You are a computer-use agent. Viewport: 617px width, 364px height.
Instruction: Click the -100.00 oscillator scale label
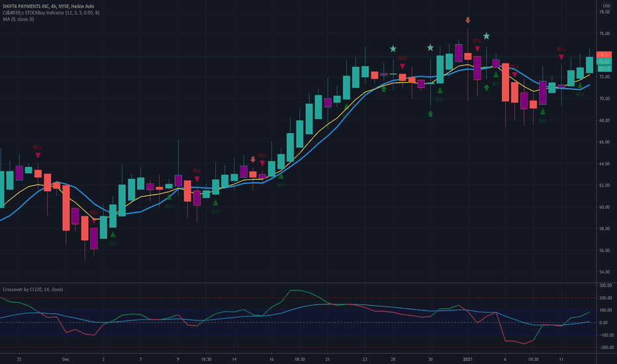pyautogui.click(x=605, y=336)
